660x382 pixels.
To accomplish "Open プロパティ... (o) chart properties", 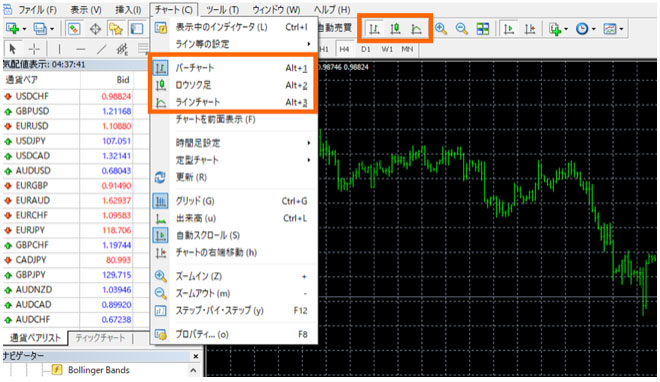I will (234, 334).
